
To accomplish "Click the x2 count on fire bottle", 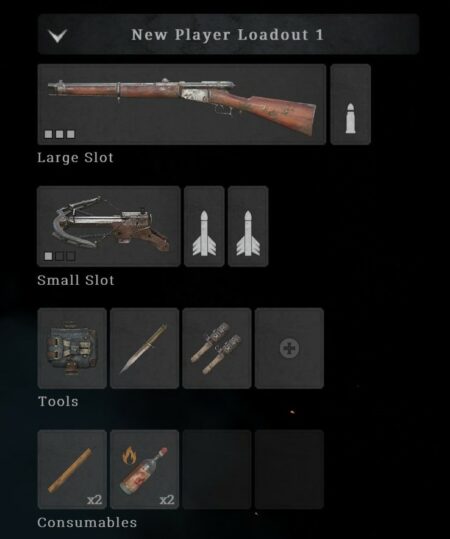I will (167, 499).
